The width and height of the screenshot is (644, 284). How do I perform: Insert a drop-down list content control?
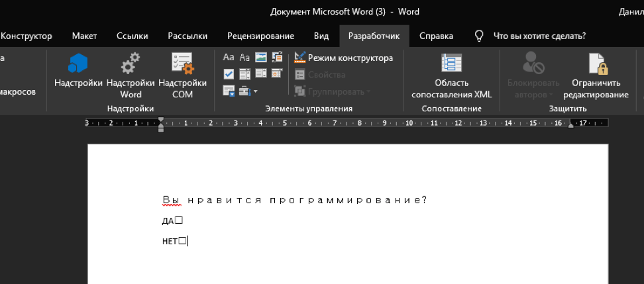pos(261,73)
